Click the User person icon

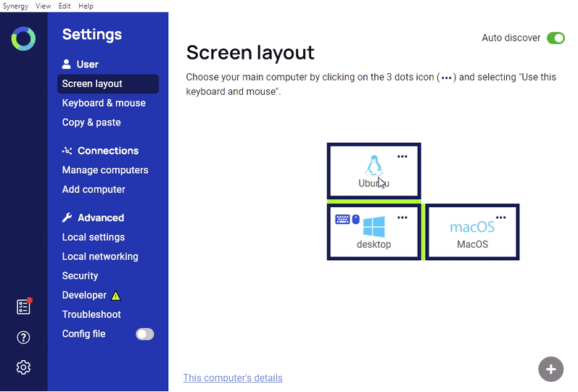(x=66, y=64)
